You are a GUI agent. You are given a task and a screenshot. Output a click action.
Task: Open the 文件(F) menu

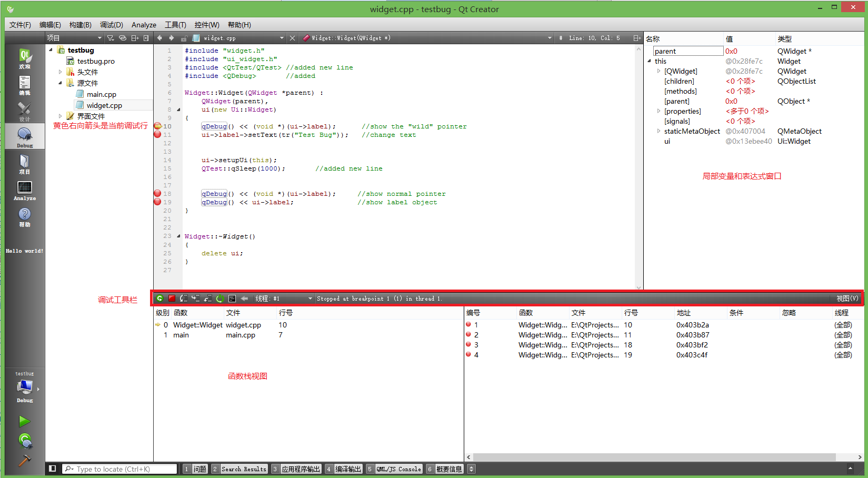pos(20,25)
